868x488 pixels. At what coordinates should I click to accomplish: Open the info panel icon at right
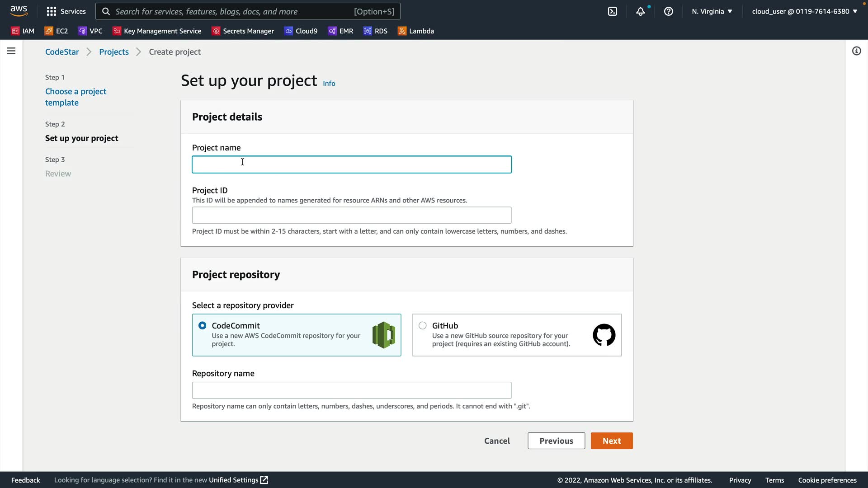(x=856, y=51)
